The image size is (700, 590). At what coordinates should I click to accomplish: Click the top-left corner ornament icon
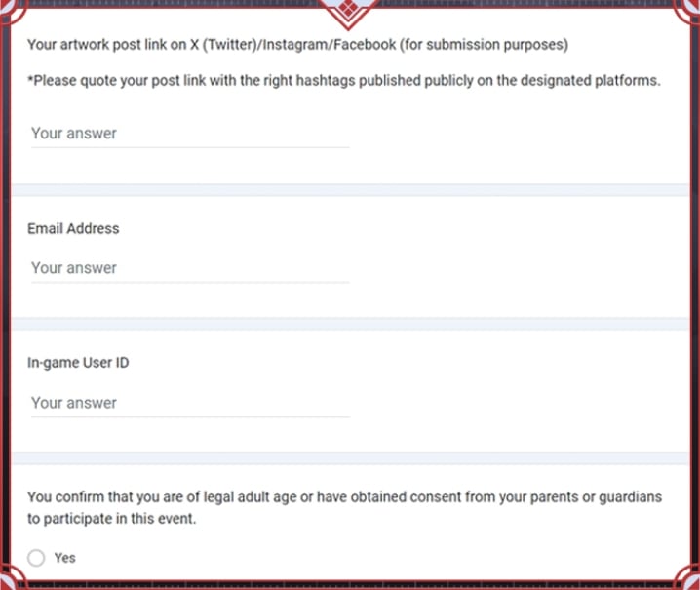(9, 10)
